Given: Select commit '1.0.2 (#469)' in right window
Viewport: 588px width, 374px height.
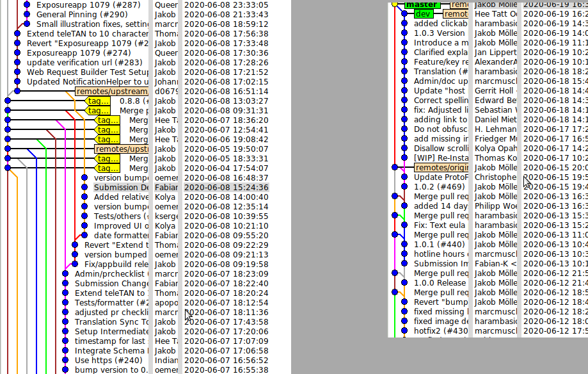Looking at the screenshot, I should coord(439,186).
